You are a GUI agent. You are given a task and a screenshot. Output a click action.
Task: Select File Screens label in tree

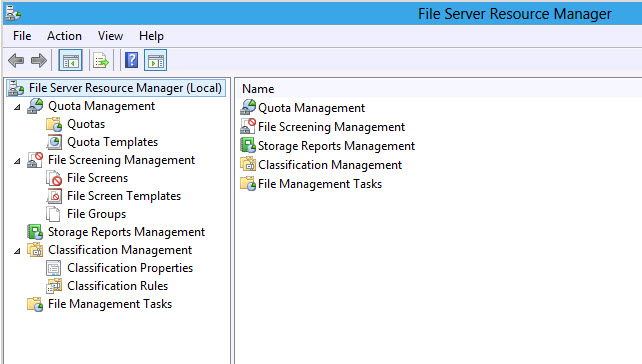tap(97, 178)
